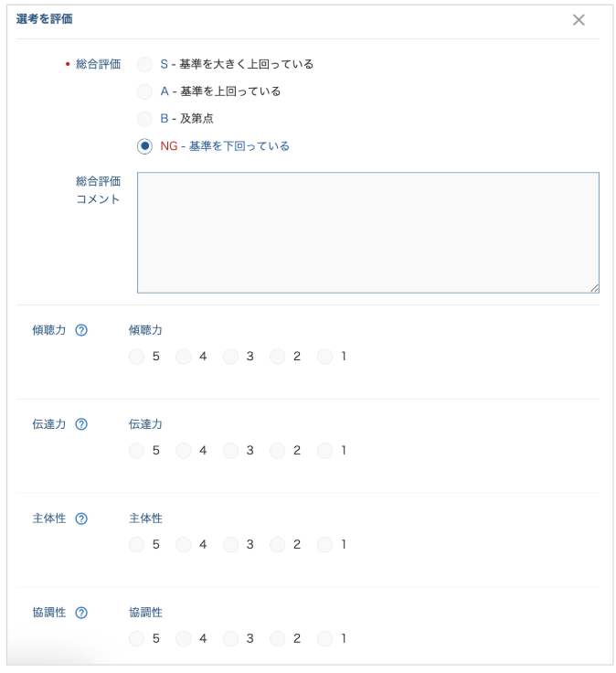The image size is (616, 673).
Task: Rate 傾聴力 as 3
Action: pos(230,357)
